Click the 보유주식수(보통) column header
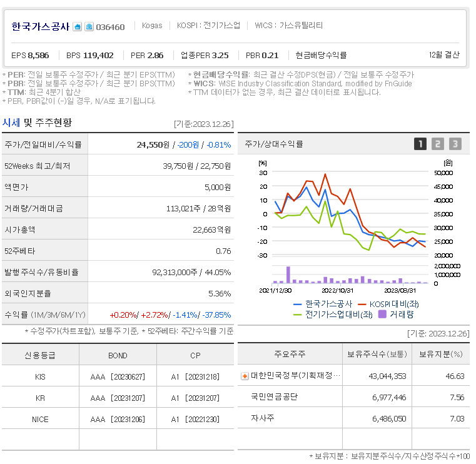476x464 pixels. tap(377, 354)
